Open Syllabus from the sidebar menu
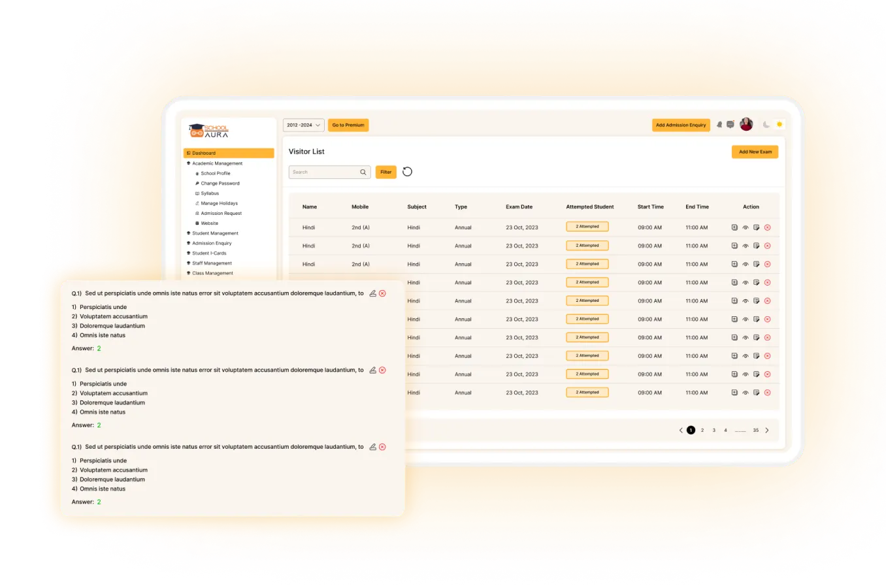Image resolution: width=886 pixels, height=588 pixels. [210, 193]
